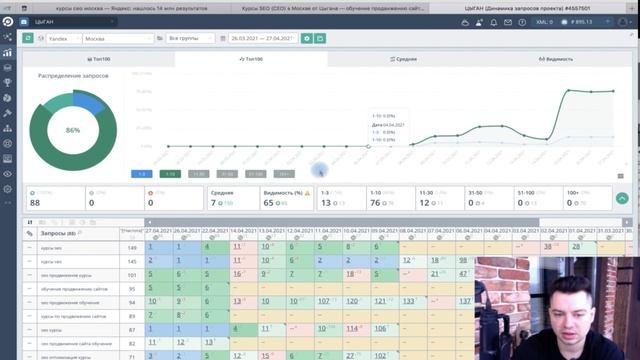Image resolution: width=640 pixels, height=360 pixels.
Task: Click the blue segment of the donut chart
Action: pyautogui.click(x=89, y=102)
